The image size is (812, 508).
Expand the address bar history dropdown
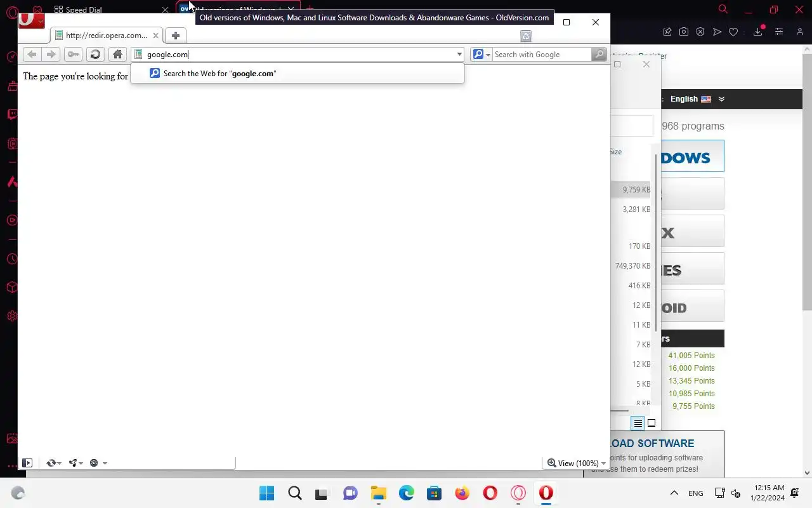pyautogui.click(x=459, y=55)
